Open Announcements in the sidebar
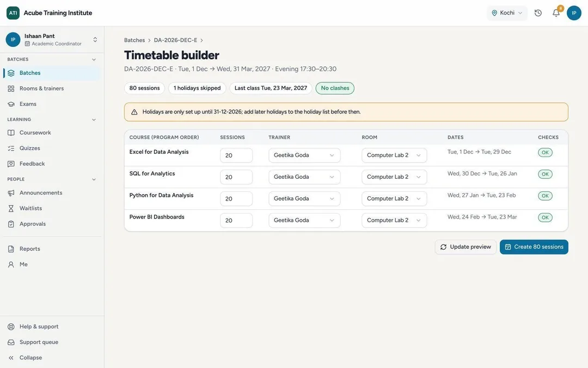Screen dimensions: 588x368 [x=52, y=192]
